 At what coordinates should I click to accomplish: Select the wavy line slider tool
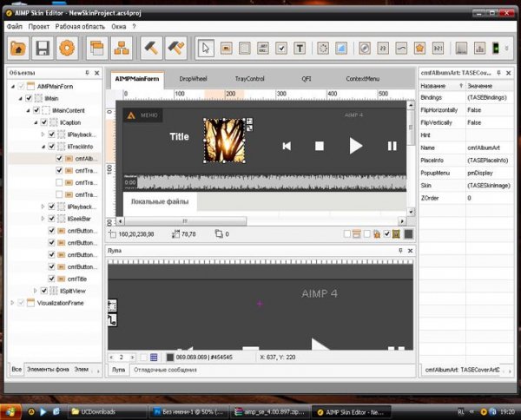pos(401,49)
